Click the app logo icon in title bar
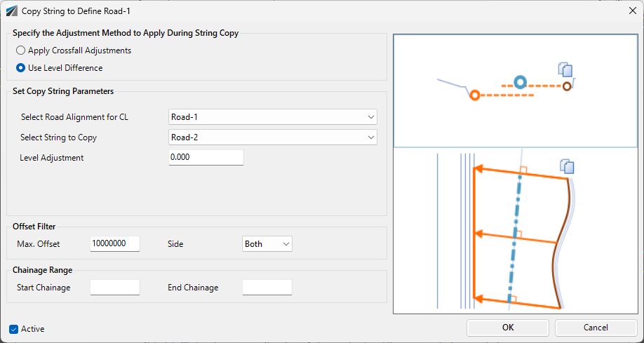Screen dimensions: 644x343 point(11,11)
